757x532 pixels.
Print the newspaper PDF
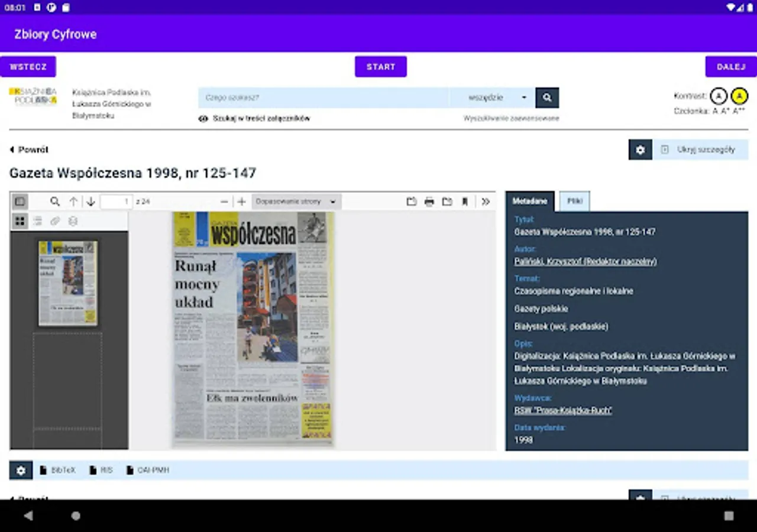point(429,202)
